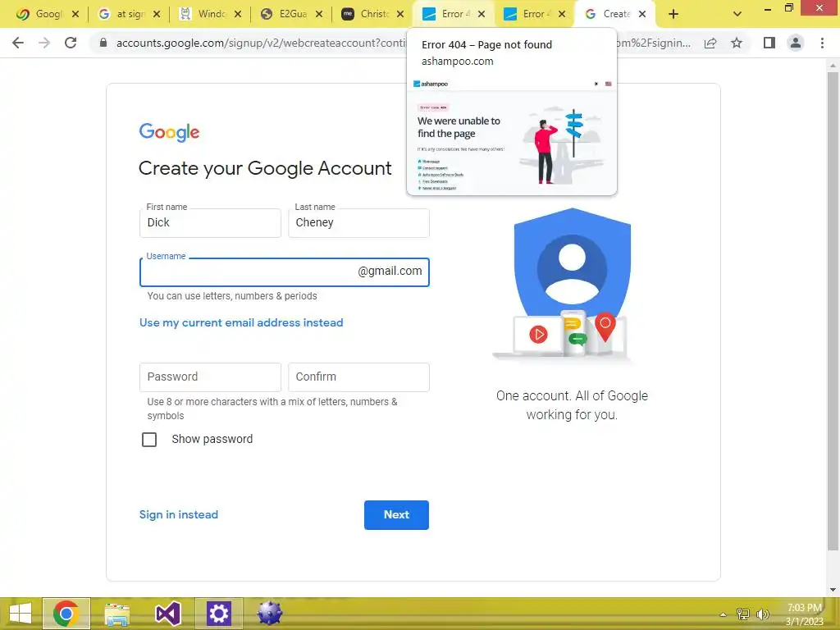Screen dimensions: 840x630
Task: Click the network tray icon
Action: [x=743, y=614]
